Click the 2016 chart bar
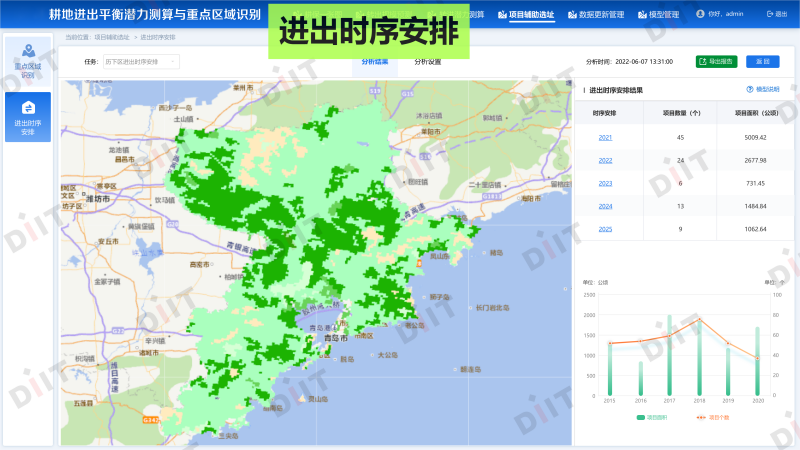Image resolution: width=800 pixels, height=450 pixels. pyautogui.click(x=640, y=379)
